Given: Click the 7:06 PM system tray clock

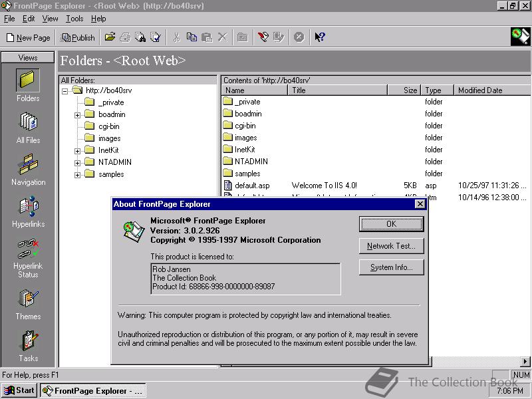Looking at the screenshot, I should point(510,391).
